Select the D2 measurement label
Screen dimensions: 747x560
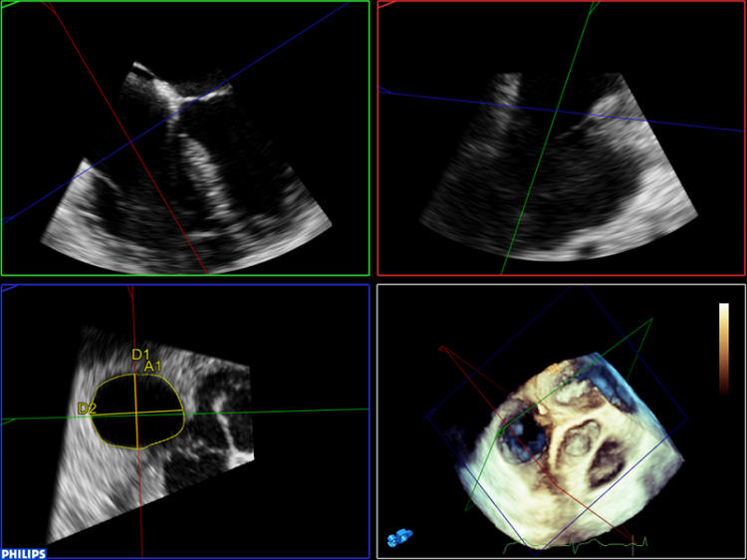[87, 408]
